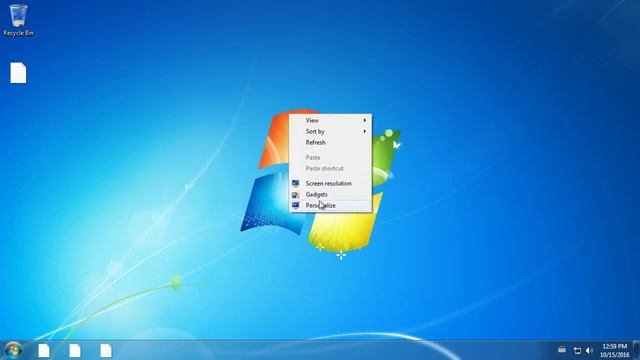Click the greyed-out Paste entry
Viewport: 640px width, 360px height.
tap(330, 157)
